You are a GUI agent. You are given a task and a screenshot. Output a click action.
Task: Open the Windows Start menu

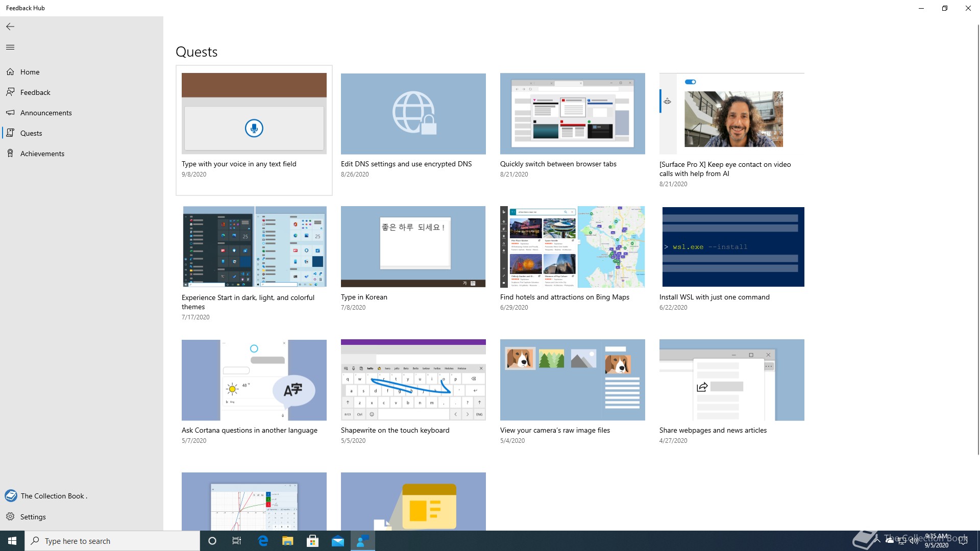(12, 541)
